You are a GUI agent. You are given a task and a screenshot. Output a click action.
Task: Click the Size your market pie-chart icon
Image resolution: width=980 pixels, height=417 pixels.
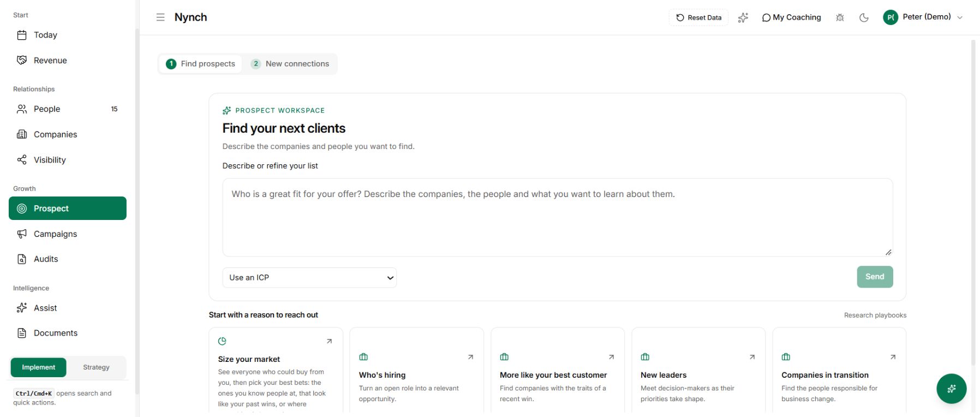(x=222, y=341)
